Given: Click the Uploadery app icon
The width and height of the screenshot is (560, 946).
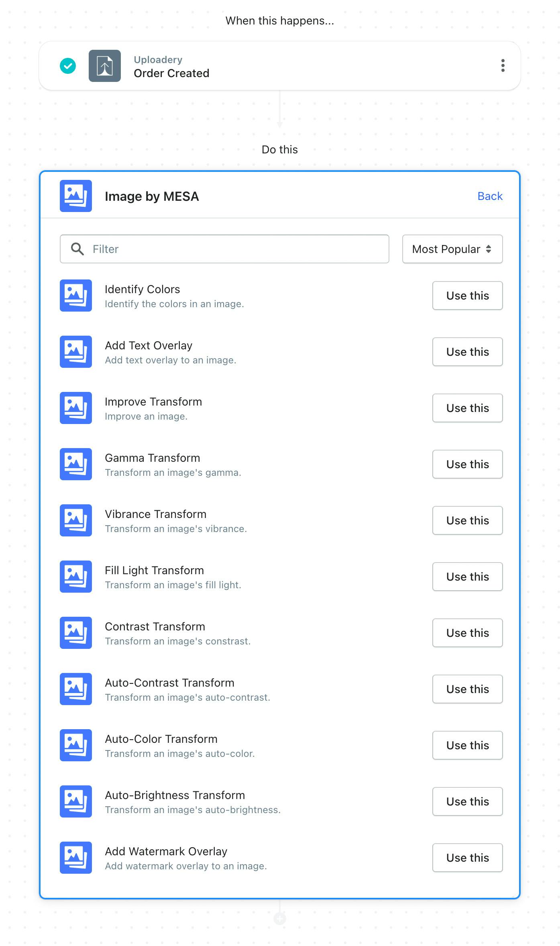Looking at the screenshot, I should [105, 66].
